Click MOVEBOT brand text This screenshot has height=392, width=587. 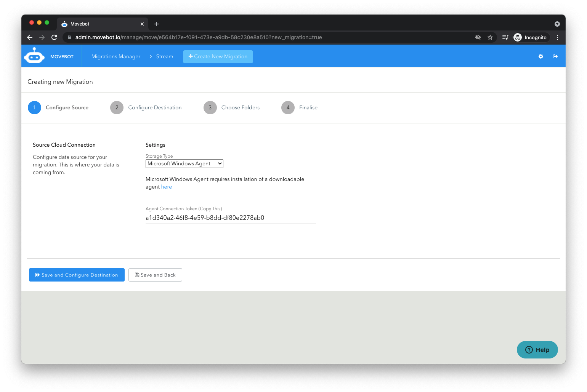pyautogui.click(x=62, y=56)
